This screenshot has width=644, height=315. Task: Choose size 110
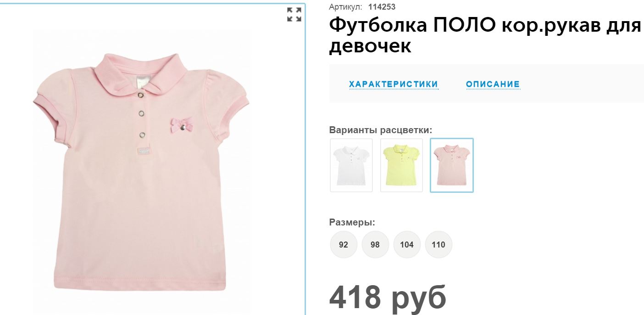point(439,245)
